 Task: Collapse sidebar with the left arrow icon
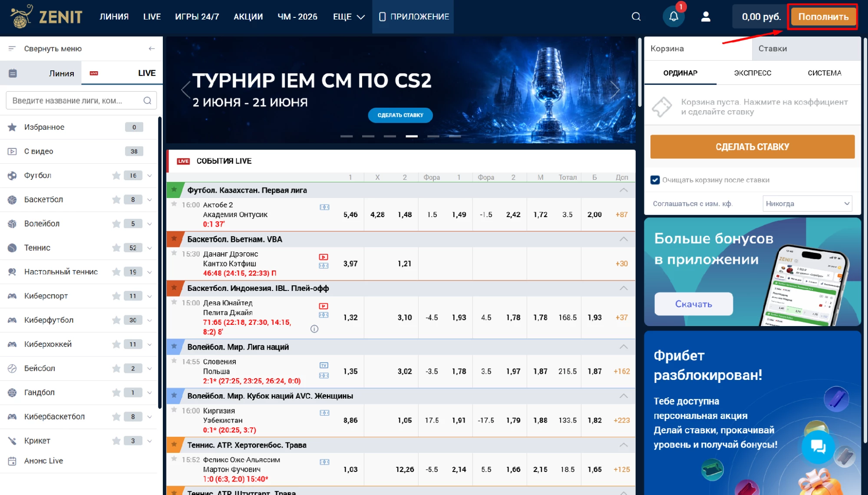pyautogui.click(x=152, y=49)
